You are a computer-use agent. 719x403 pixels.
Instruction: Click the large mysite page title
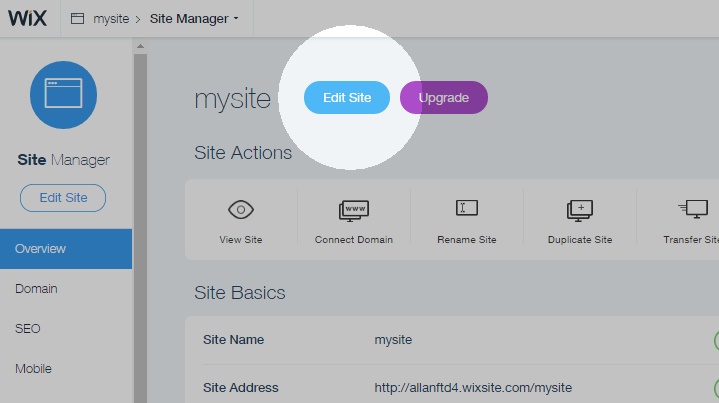pyautogui.click(x=232, y=99)
